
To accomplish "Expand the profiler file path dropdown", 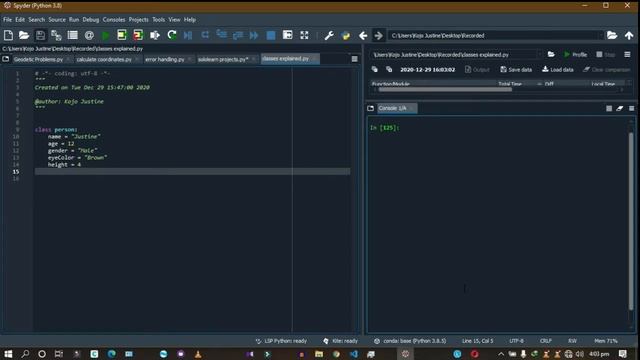I will point(540,55).
